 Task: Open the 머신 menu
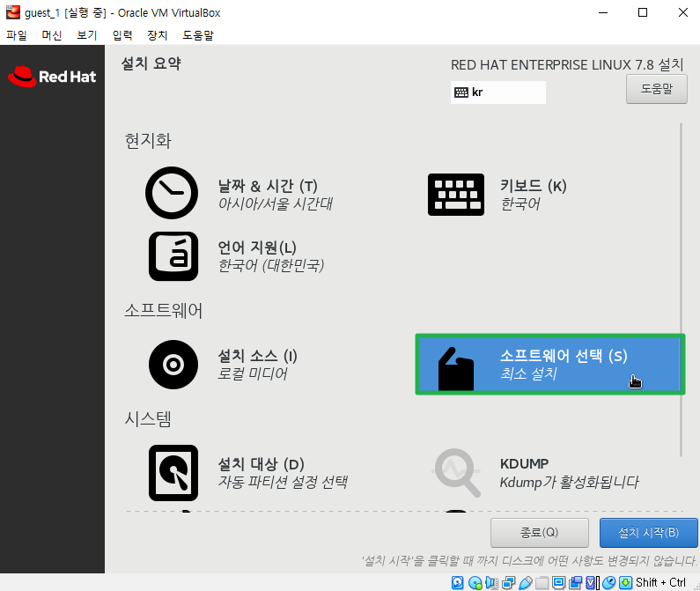[x=51, y=35]
